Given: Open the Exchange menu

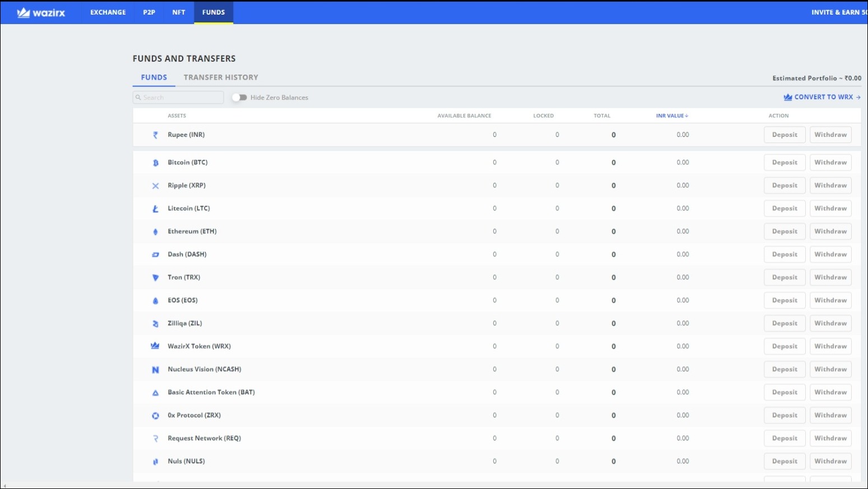Looking at the screenshot, I should (108, 12).
